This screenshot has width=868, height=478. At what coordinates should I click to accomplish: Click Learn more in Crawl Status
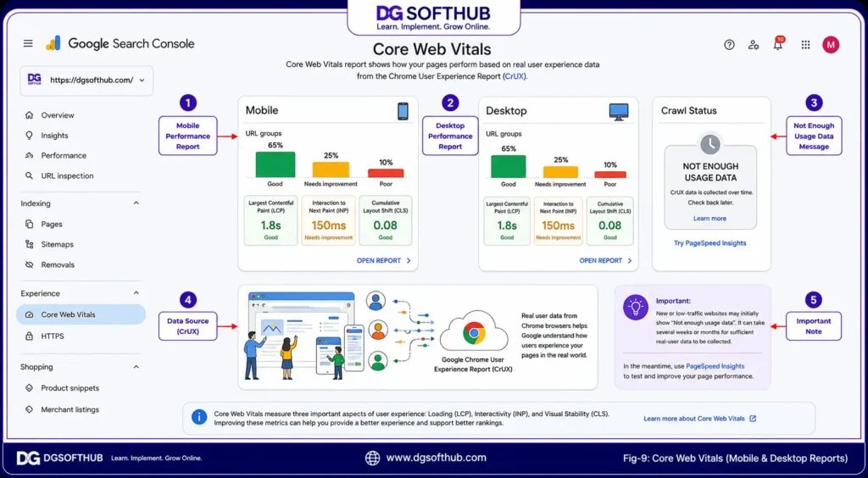click(x=709, y=219)
